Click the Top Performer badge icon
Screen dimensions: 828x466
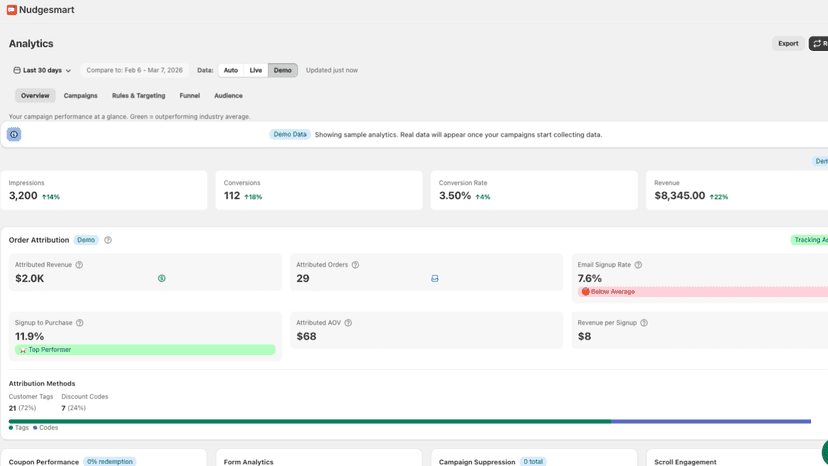coord(23,350)
